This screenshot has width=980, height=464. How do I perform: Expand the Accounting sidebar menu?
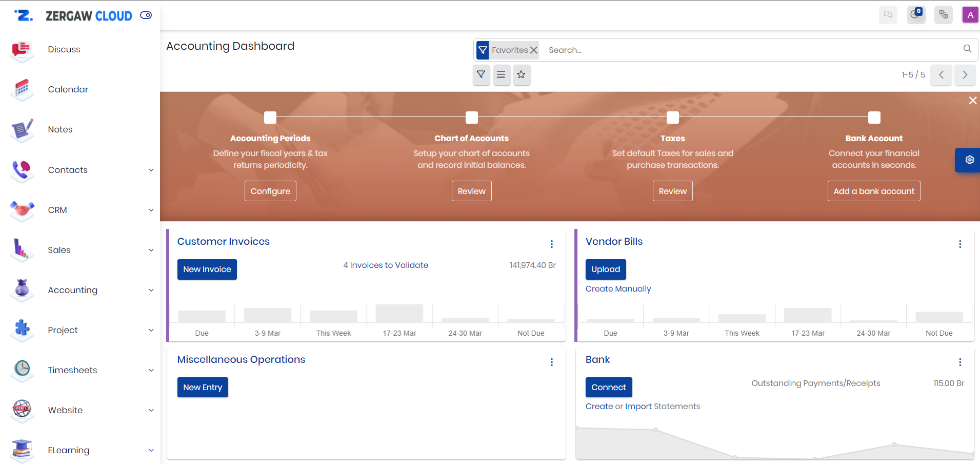point(151,291)
